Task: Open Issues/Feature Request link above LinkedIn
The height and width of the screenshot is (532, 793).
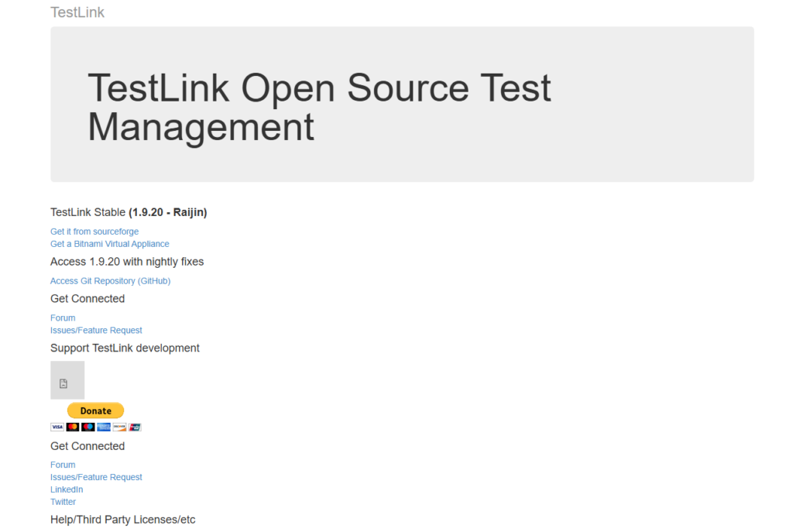Action: (x=96, y=478)
